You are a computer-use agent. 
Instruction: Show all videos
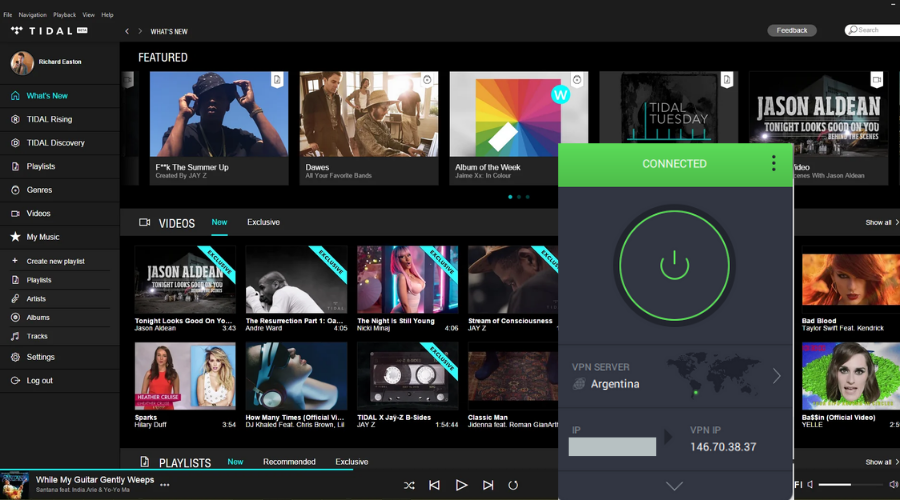coord(882,222)
